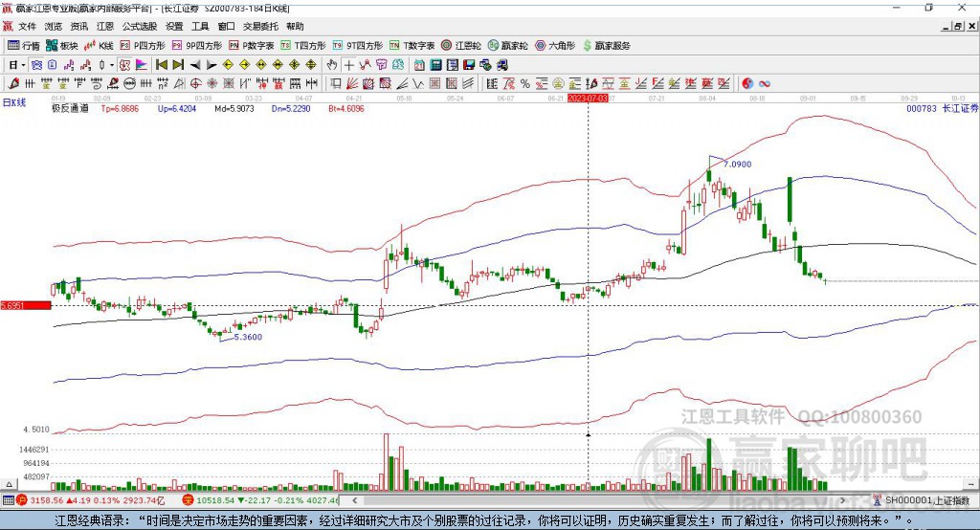Click the red floppy save icon
980x530 pixels.
coord(469,65)
